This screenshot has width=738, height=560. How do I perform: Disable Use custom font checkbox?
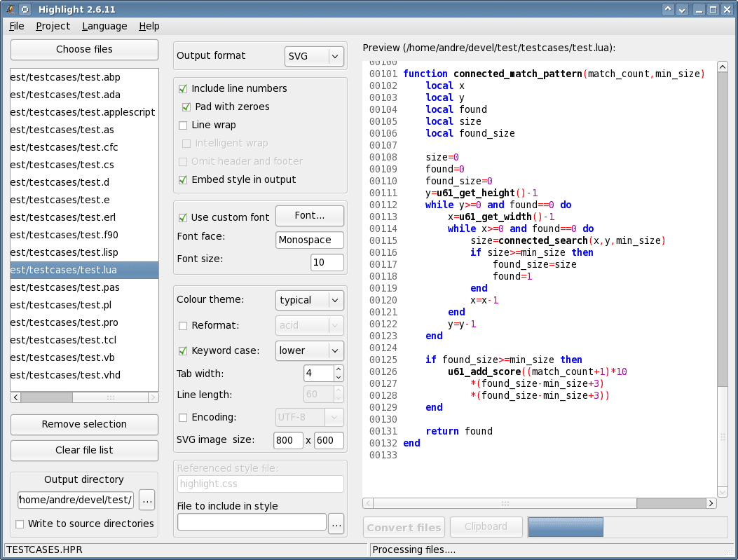click(183, 217)
